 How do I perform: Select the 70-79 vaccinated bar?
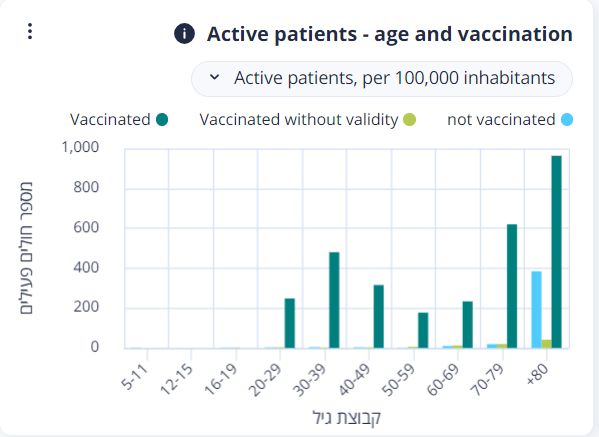coord(512,286)
